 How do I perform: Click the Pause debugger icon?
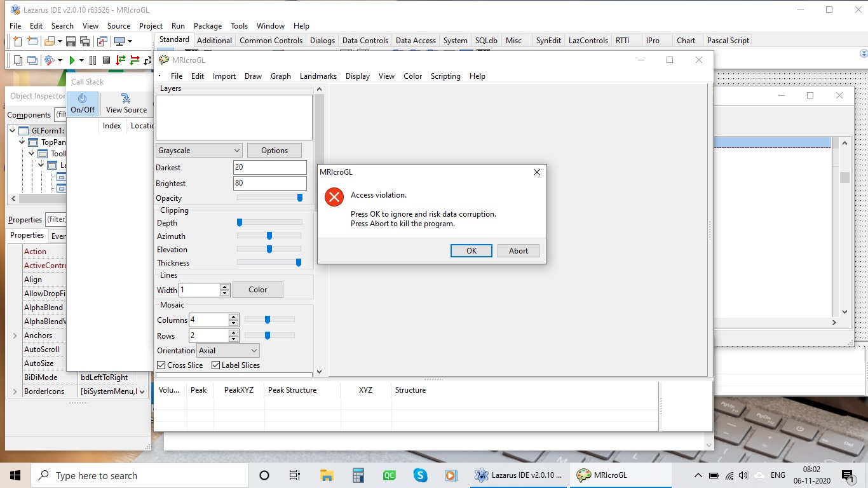pyautogui.click(x=93, y=60)
